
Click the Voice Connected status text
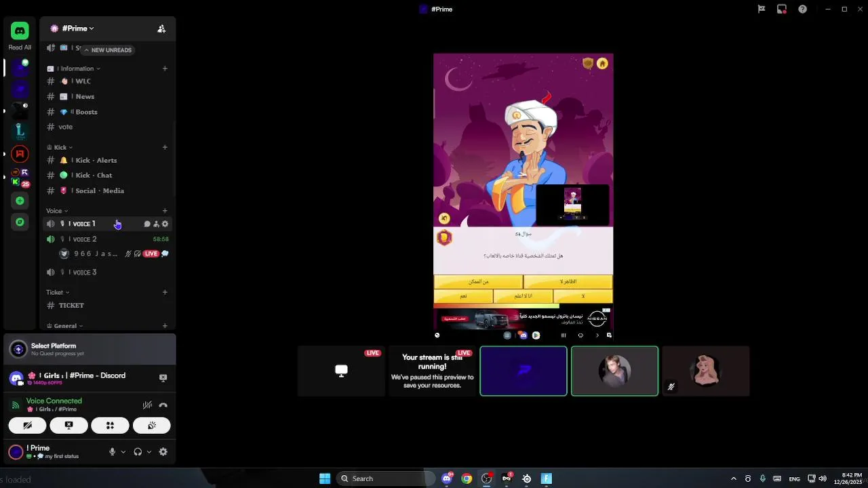[54, 401]
